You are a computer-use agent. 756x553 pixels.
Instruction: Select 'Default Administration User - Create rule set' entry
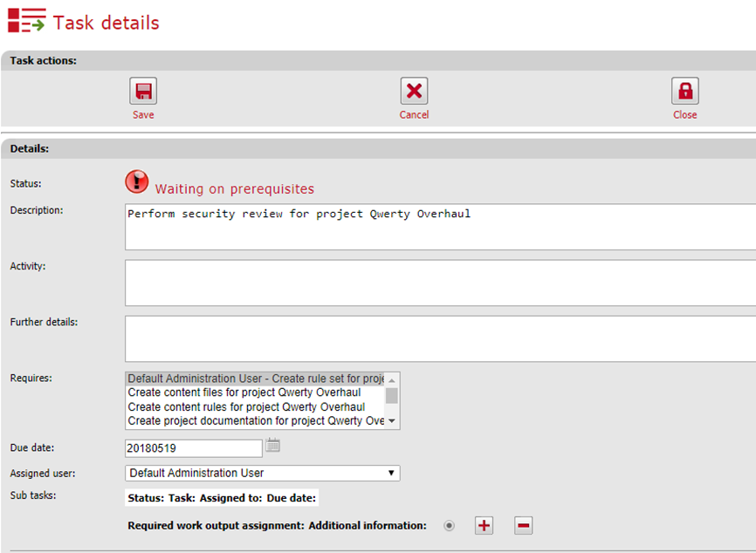pyautogui.click(x=255, y=379)
